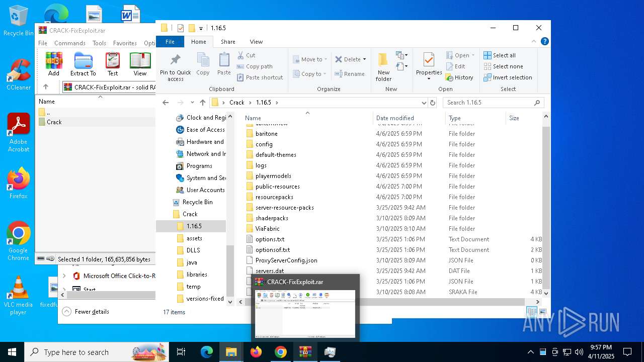
Task: Click Select all in ribbon
Action: (500, 55)
